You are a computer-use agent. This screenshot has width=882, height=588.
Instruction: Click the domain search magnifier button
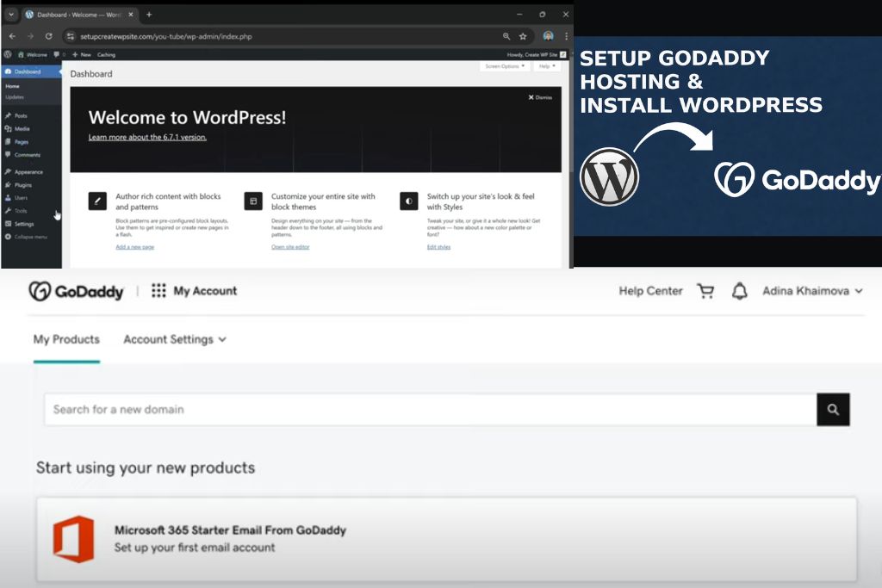(x=833, y=409)
